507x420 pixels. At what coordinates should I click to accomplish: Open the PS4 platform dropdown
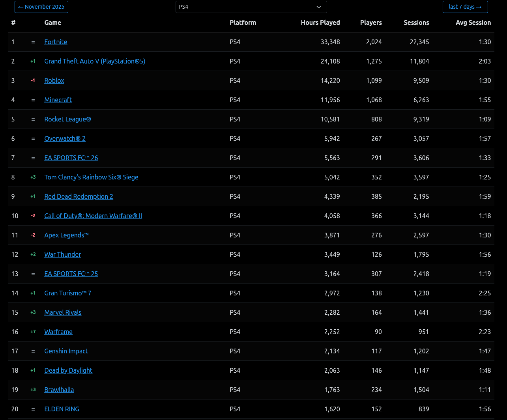251,7
